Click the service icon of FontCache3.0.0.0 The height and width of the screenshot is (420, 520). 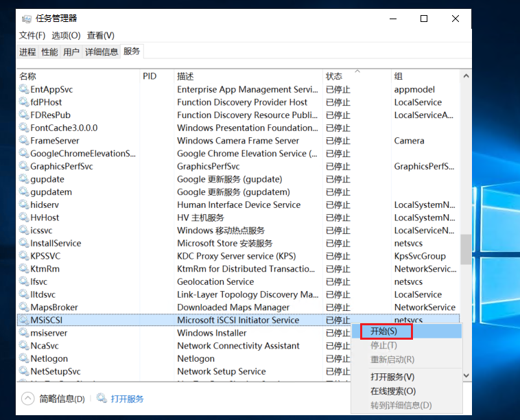pyautogui.click(x=24, y=128)
